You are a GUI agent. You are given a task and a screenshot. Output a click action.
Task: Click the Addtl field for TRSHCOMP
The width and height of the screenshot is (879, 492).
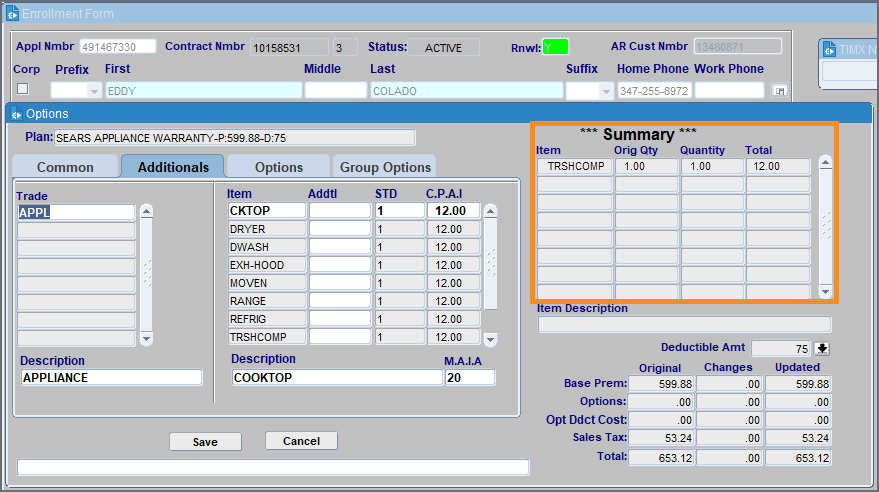340,336
